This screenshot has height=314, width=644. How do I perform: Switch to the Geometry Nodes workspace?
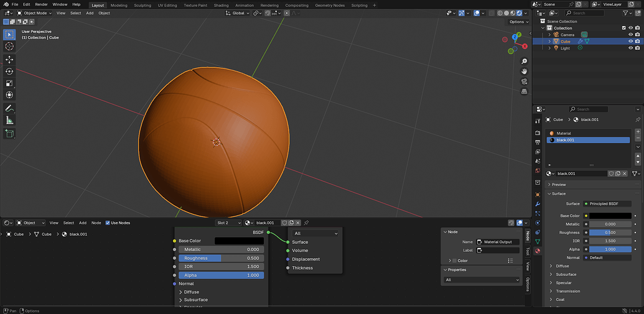(x=330, y=6)
